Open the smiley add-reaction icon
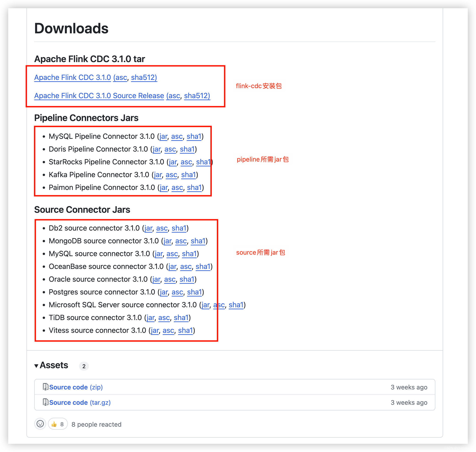Image resolution: width=476 pixels, height=452 pixels. pyautogui.click(x=40, y=424)
